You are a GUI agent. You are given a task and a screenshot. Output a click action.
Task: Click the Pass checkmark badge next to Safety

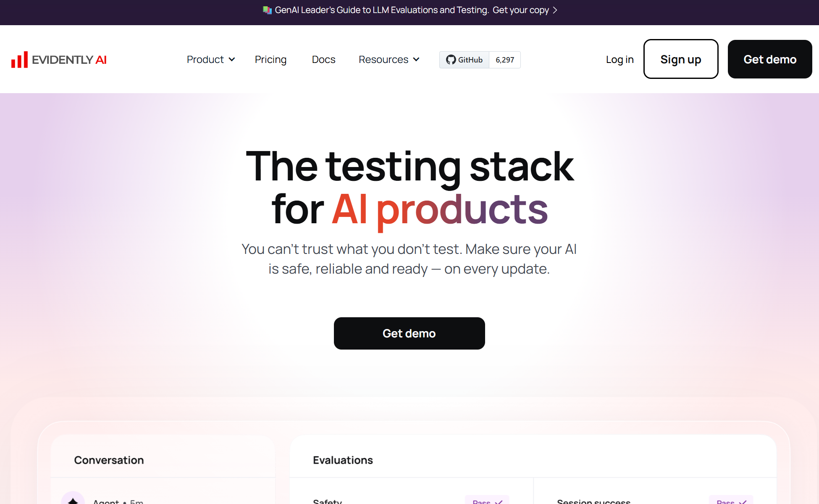tap(487, 501)
